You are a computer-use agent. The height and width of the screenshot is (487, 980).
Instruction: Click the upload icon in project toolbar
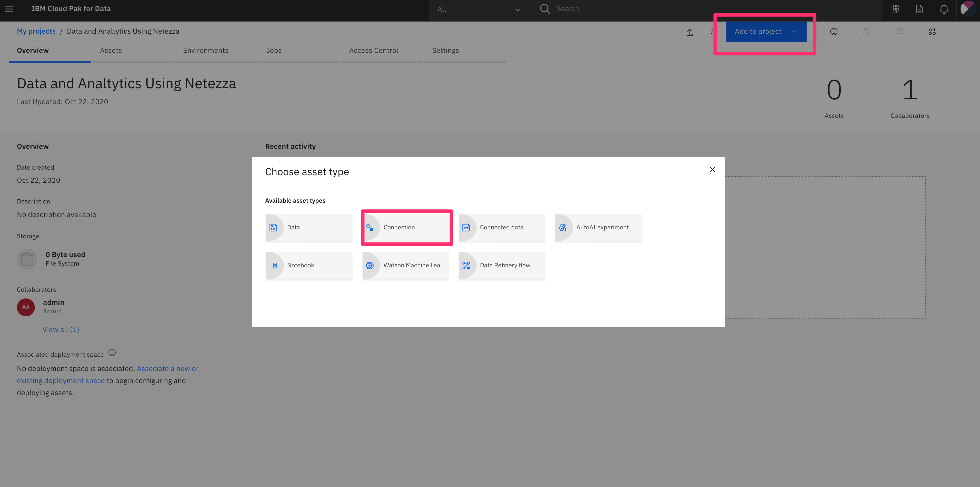[x=689, y=32]
